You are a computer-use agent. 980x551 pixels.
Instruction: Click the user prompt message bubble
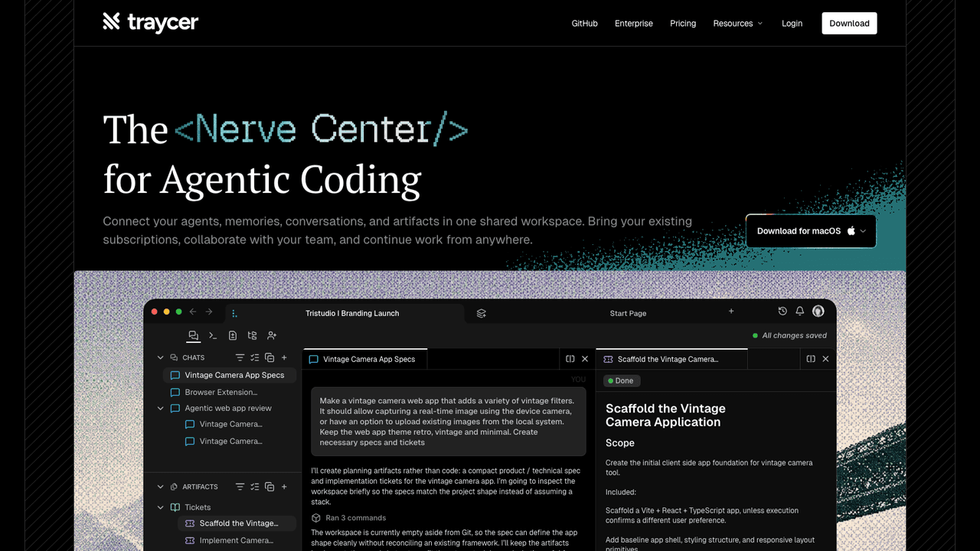coord(448,422)
